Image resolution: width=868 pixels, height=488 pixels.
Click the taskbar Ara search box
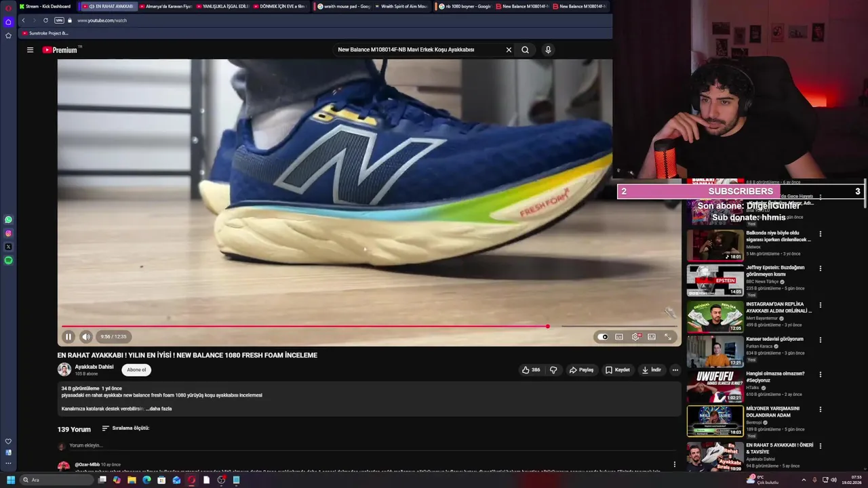(x=56, y=480)
